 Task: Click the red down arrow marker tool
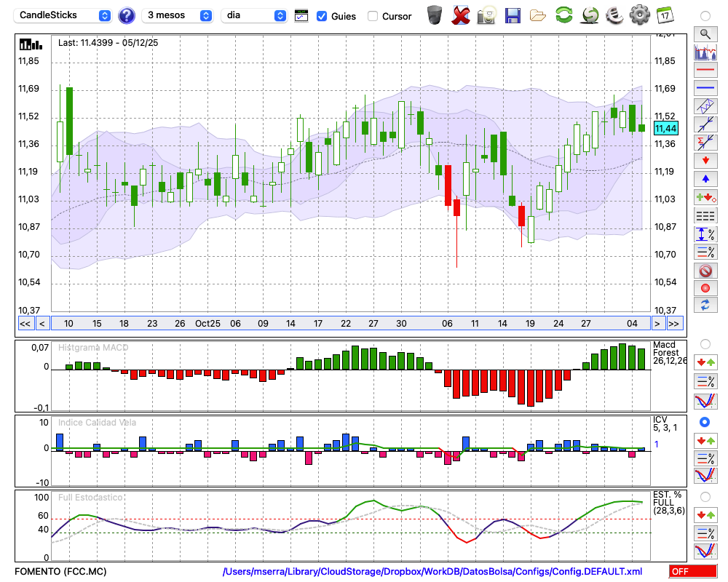(x=705, y=161)
